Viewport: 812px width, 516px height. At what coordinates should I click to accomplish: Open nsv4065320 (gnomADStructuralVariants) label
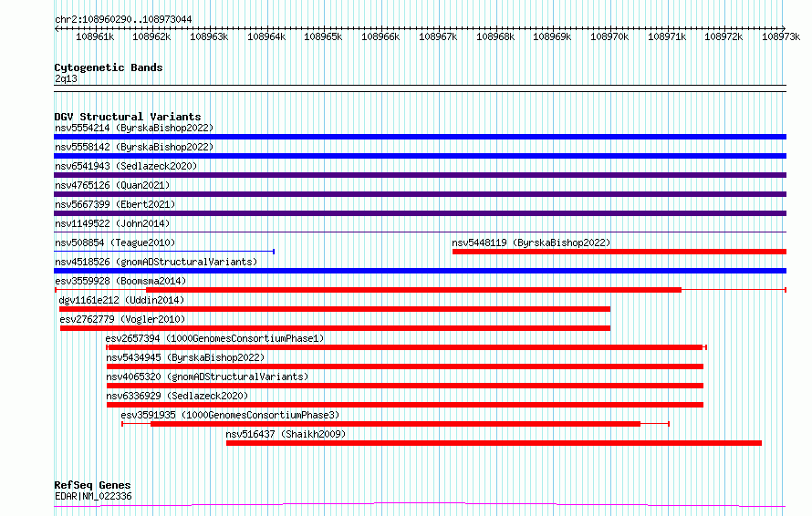(x=207, y=377)
